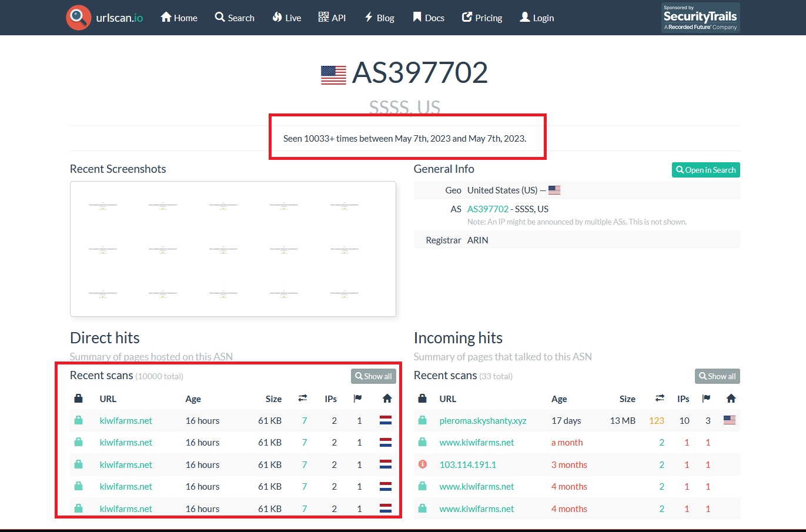The height and width of the screenshot is (532, 806).
Task: Click the URL column header in Direct hits
Action: click(108, 399)
